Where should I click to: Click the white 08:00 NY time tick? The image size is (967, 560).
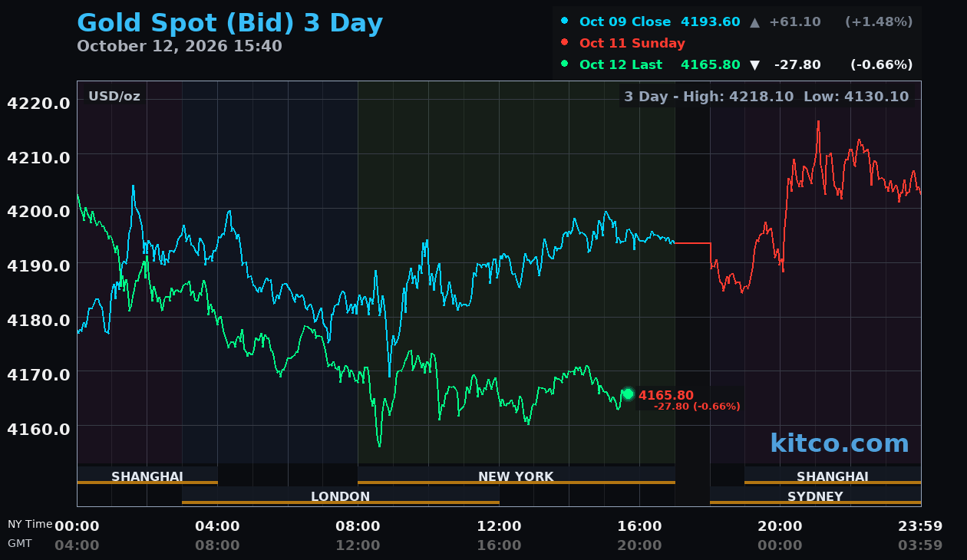[358, 526]
